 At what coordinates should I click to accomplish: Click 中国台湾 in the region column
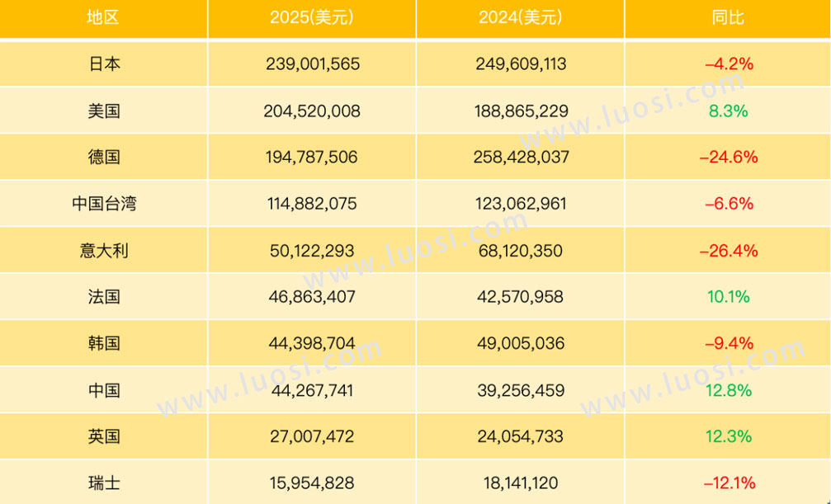pos(104,203)
